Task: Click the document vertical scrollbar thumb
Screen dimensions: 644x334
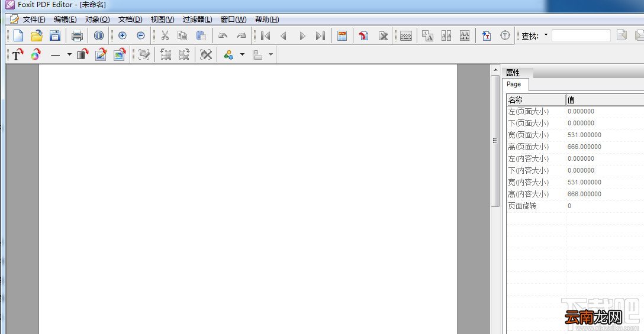Action: (x=495, y=141)
